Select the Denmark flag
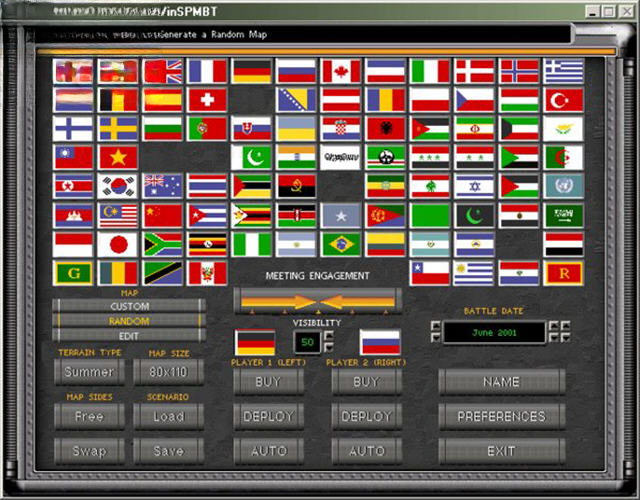 point(474,71)
